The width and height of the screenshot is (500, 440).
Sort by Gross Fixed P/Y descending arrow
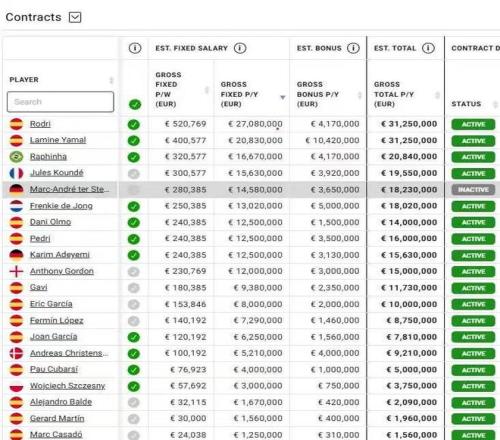tap(283, 97)
